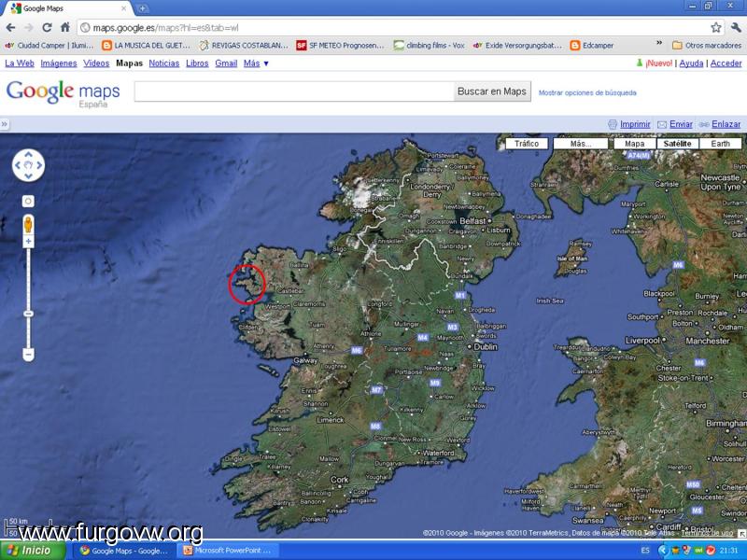Click the Cork label on the map
Viewport: 747px width, 560px height.
[x=340, y=480]
